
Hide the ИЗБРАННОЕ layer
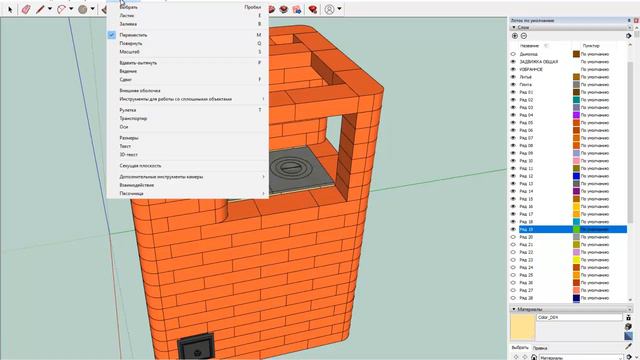tap(513, 69)
